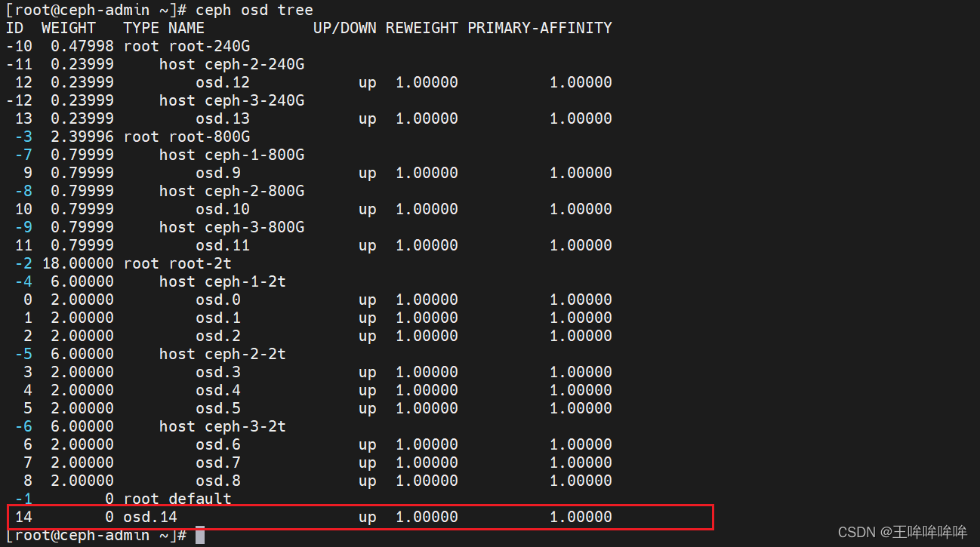Select reweight value of osd.9

click(427, 173)
